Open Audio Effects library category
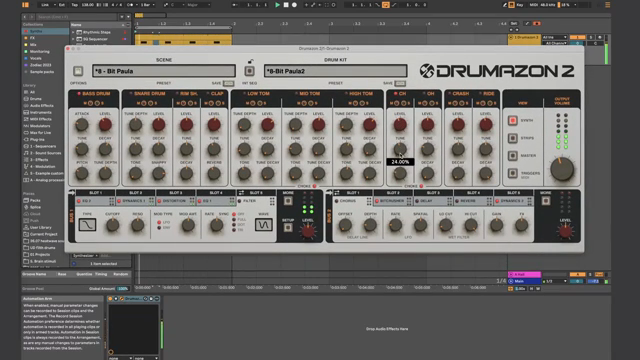Screen dimensions: 640x360 coord(42,105)
